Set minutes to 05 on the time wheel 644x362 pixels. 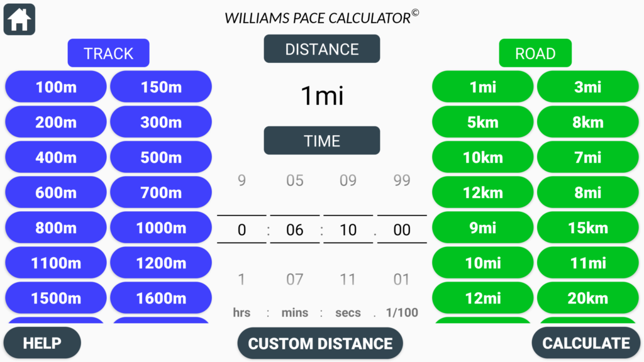[x=294, y=180]
